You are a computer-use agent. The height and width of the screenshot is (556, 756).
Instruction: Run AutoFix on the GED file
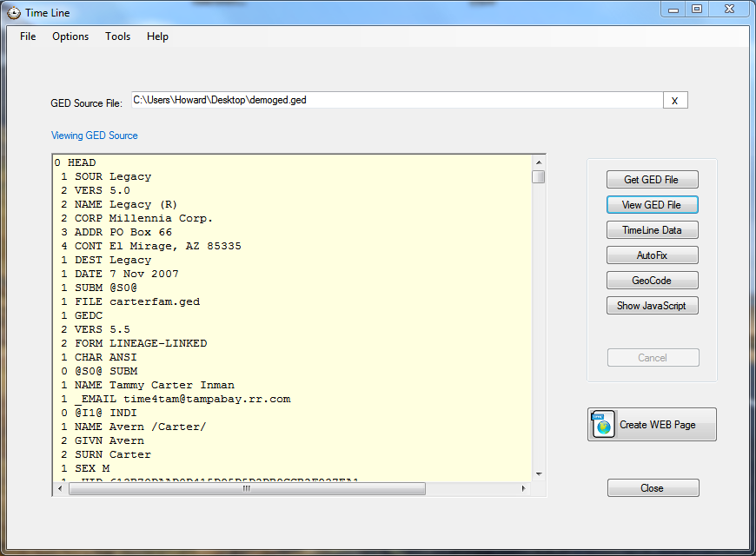point(652,255)
